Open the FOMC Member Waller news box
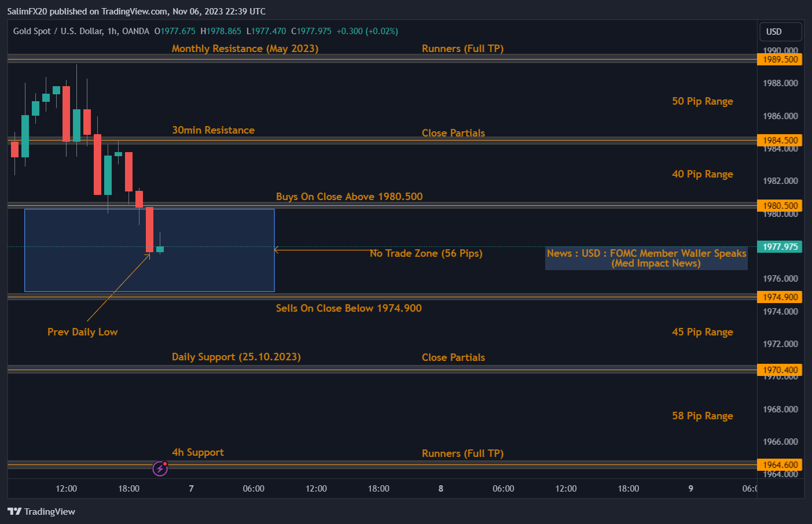The image size is (812, 524). [646, 259]
